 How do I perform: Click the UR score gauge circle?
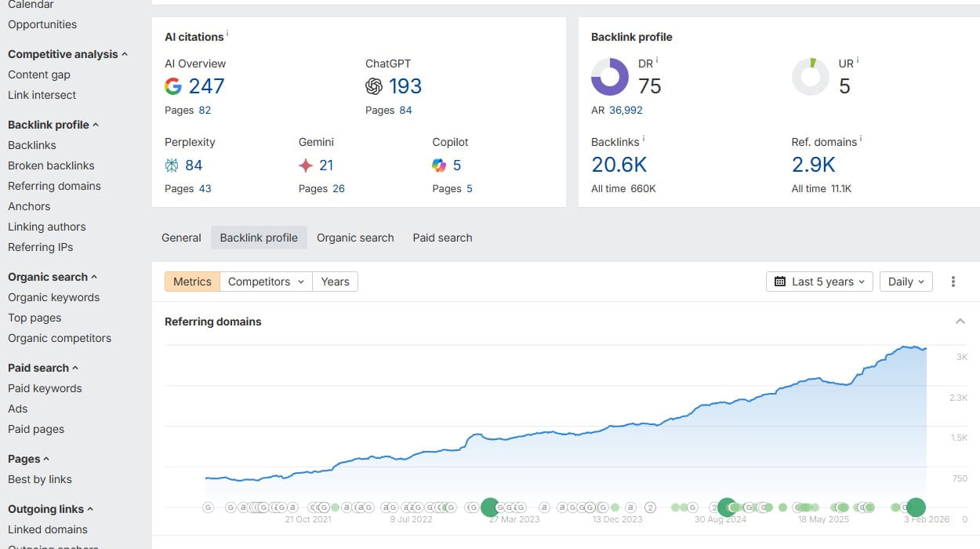pos(811,78)
